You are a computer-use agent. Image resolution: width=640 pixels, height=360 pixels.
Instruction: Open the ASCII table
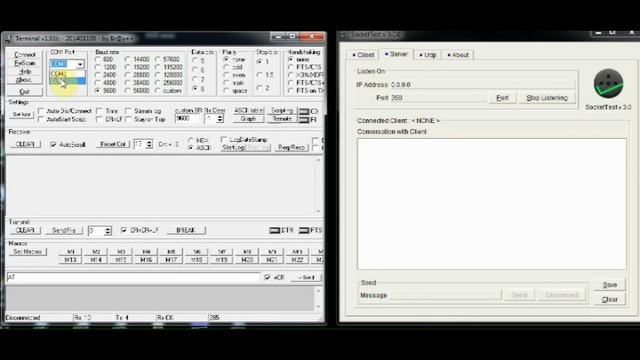click(x=248, y=111)
